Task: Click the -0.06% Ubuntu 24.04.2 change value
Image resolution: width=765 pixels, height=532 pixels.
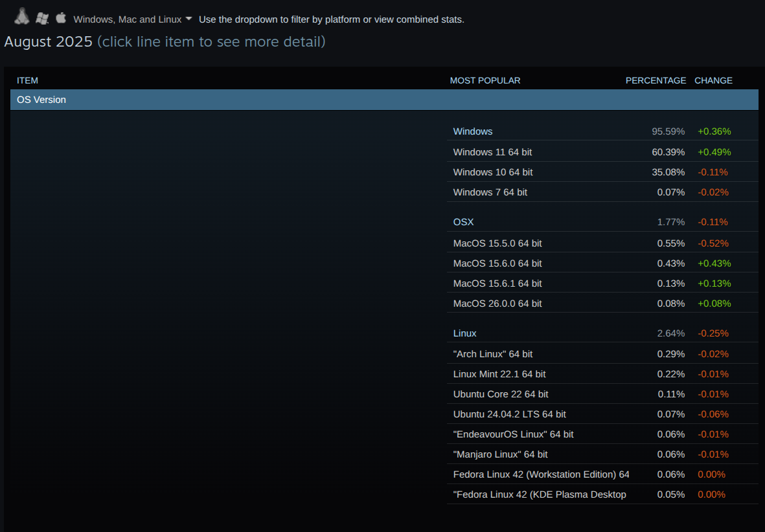Action: (713, 414)
